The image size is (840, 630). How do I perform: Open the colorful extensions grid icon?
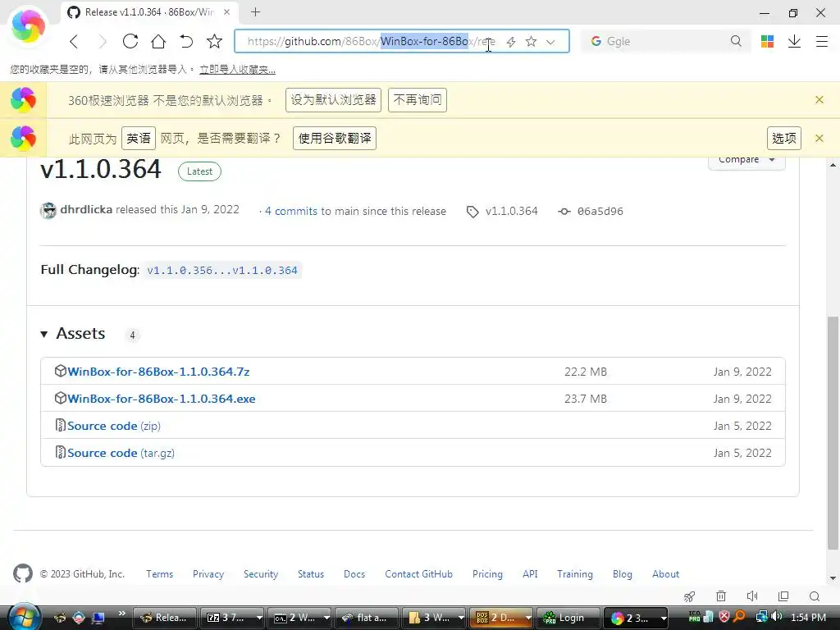767,41
